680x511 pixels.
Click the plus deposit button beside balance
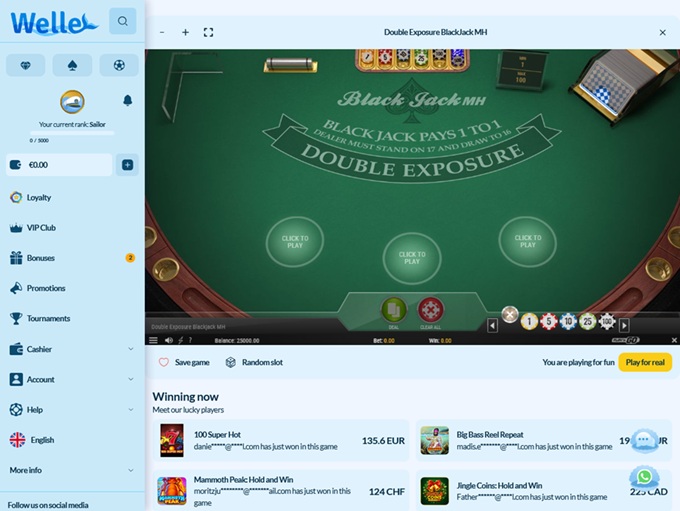[127, 165]
